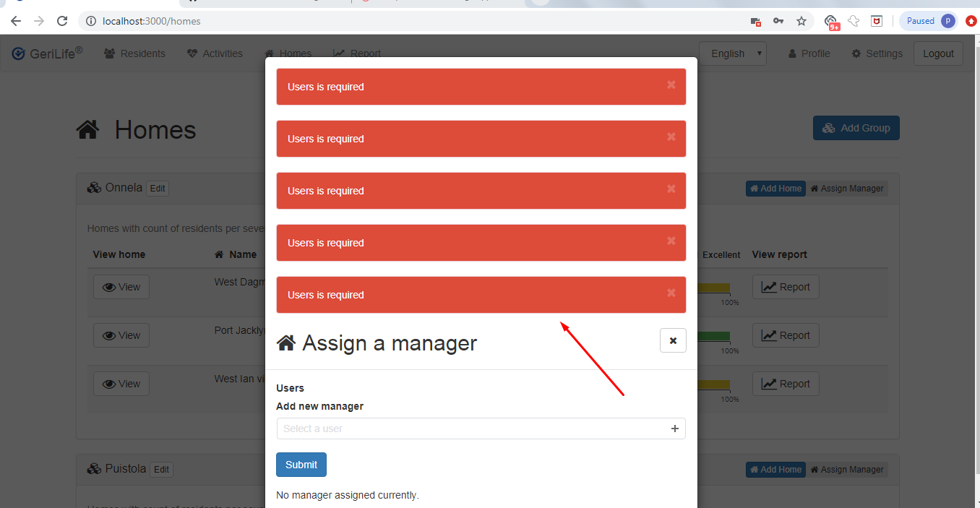The width and height of the screenshot is (980, 508).
Task: Add Home to Puistola group
Action: click(775, 470)
